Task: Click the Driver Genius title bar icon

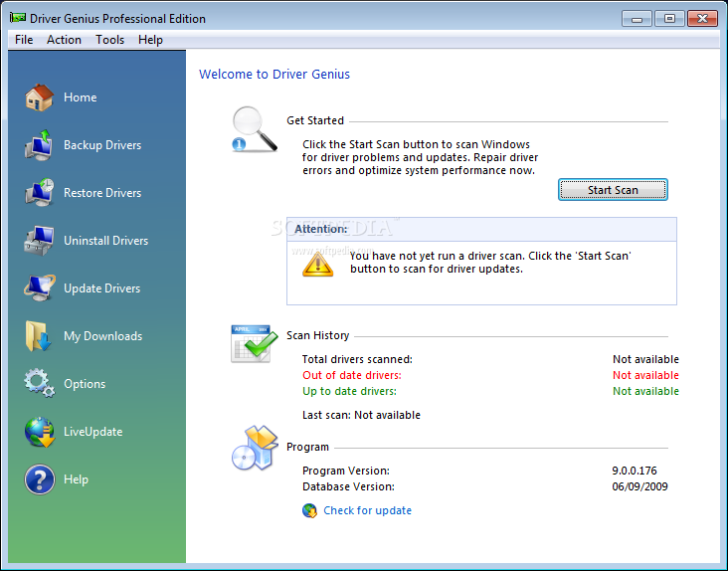Action: pos(18,18)
